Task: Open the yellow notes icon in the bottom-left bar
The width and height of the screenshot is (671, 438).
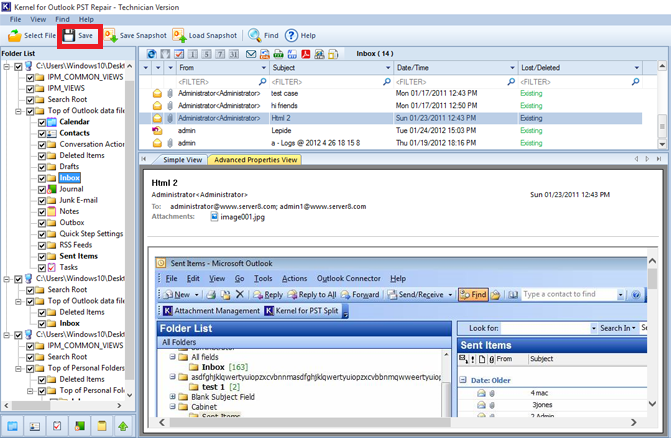Action: pos(102,426)
